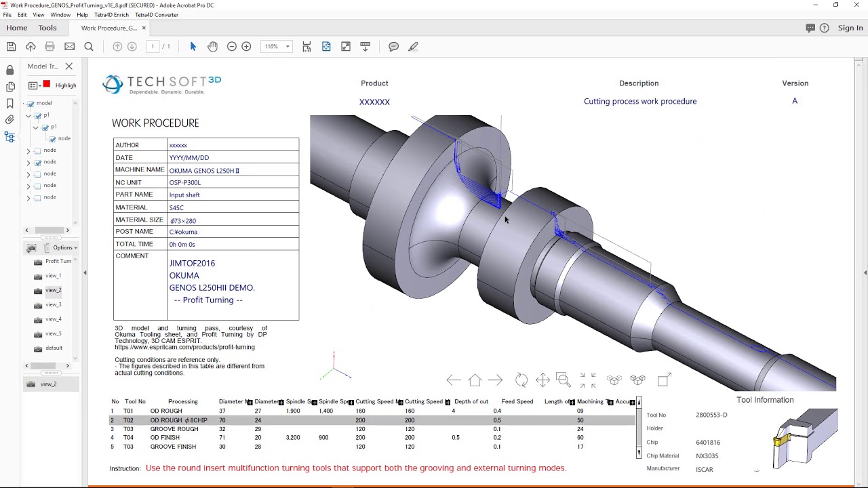
Task: Select the Highlight pen tool
Action: (413, 46)
